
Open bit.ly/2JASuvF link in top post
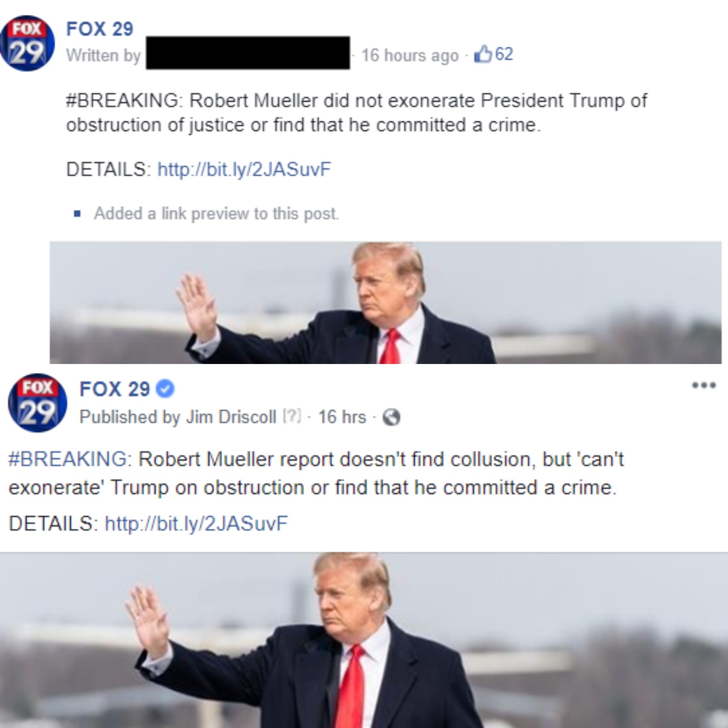click(x=244, y=169)
